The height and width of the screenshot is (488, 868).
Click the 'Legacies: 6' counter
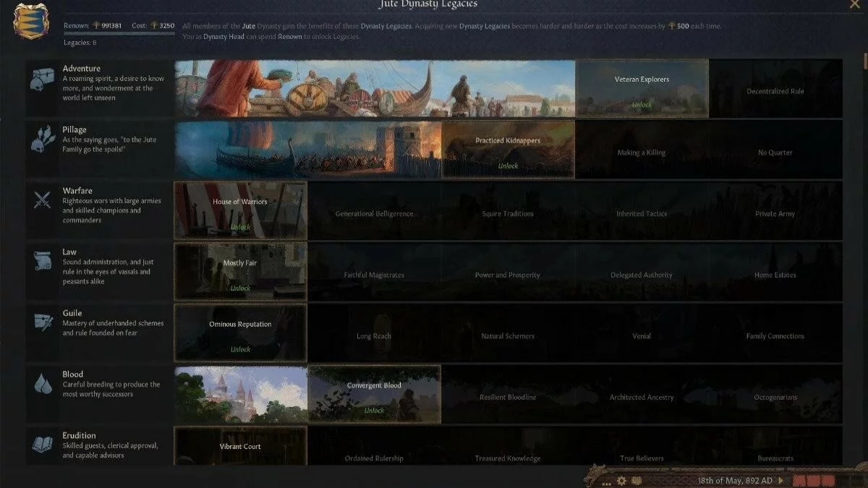click(x=80, y=43)
